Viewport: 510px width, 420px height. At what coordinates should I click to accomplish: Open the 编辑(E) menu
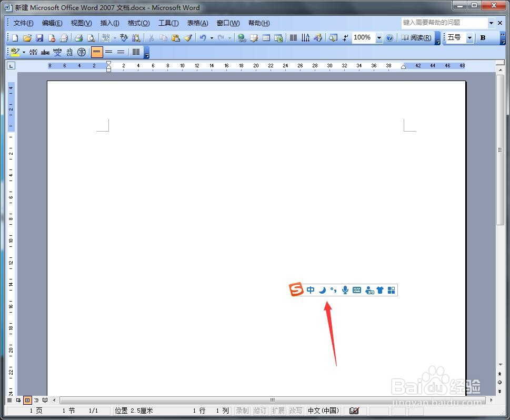click(52, 23)
